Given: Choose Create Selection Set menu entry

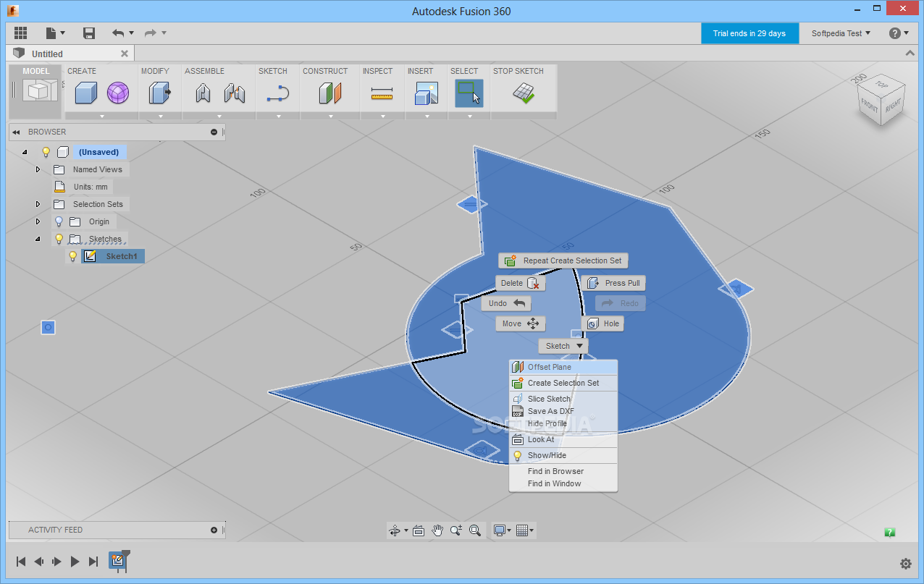Looking at the screenshot, I should pos(563,383).
